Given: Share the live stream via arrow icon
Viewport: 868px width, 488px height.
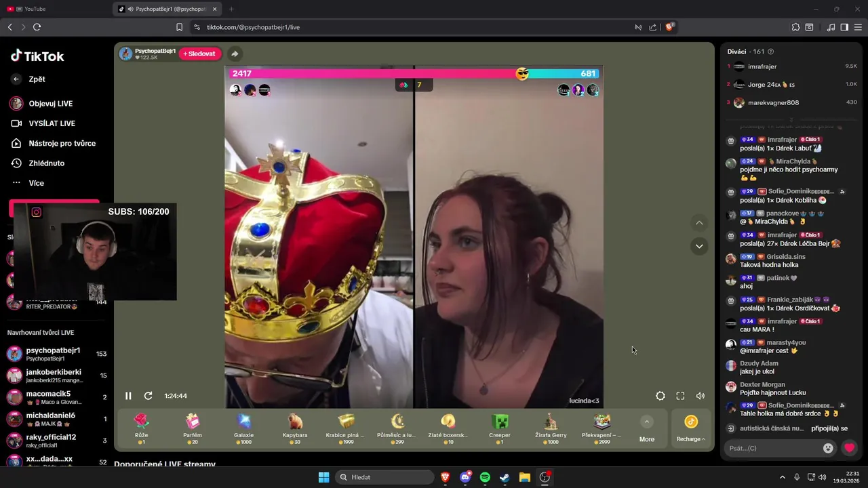Looking at the screenshot, I should point(235,54).
